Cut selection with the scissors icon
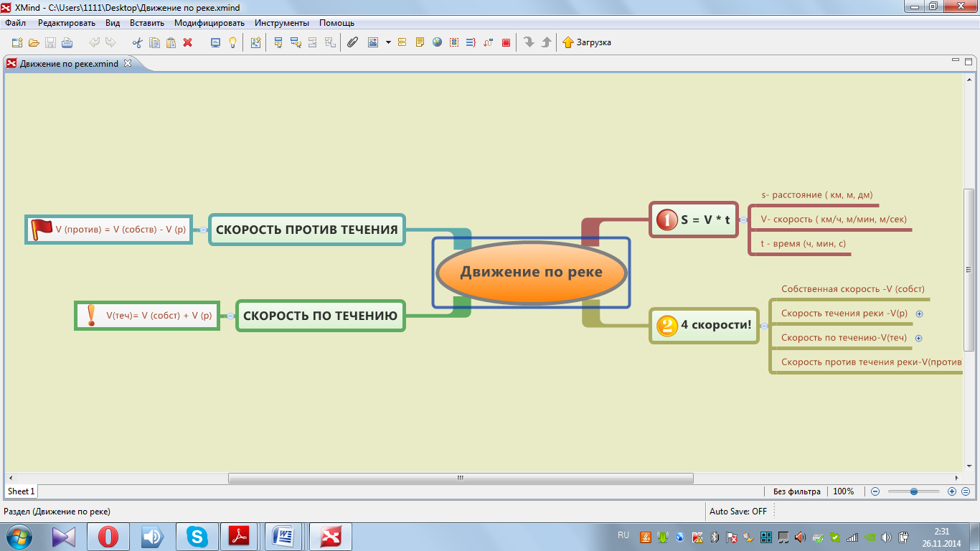Image resolution: width=980 pixels, height=551 pixels. (x=138, y=42)
